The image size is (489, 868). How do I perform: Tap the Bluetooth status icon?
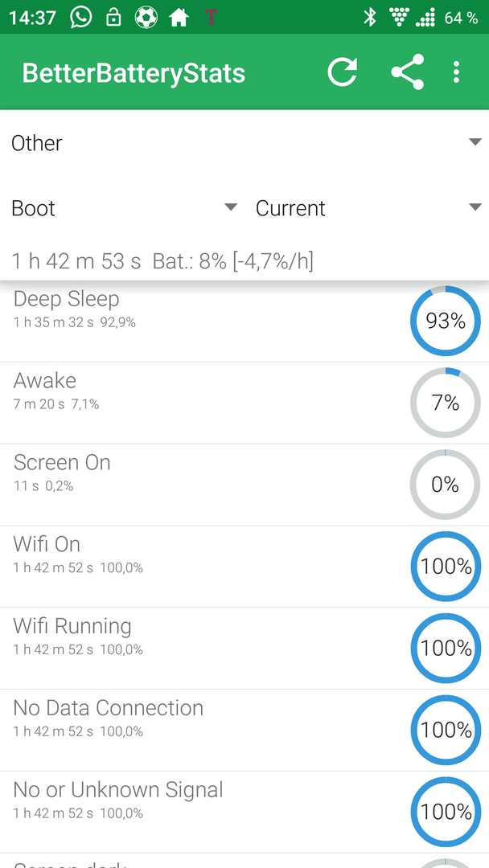(369, 17)
